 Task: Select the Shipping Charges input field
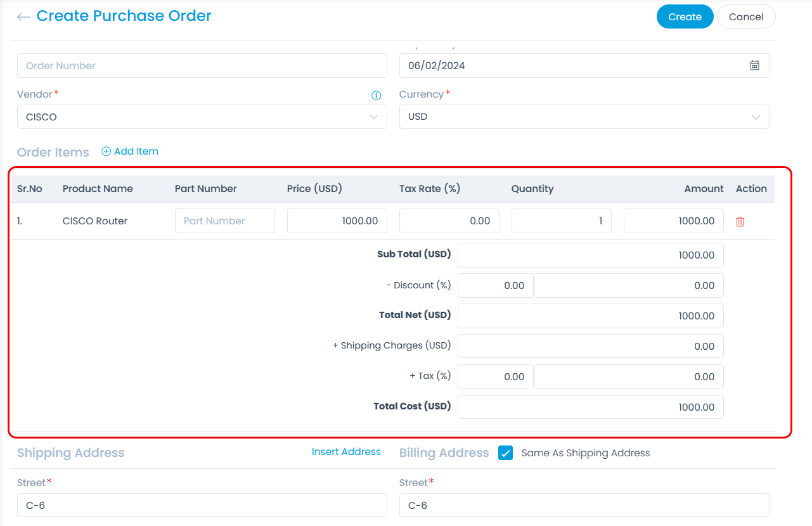click(590, 346)
